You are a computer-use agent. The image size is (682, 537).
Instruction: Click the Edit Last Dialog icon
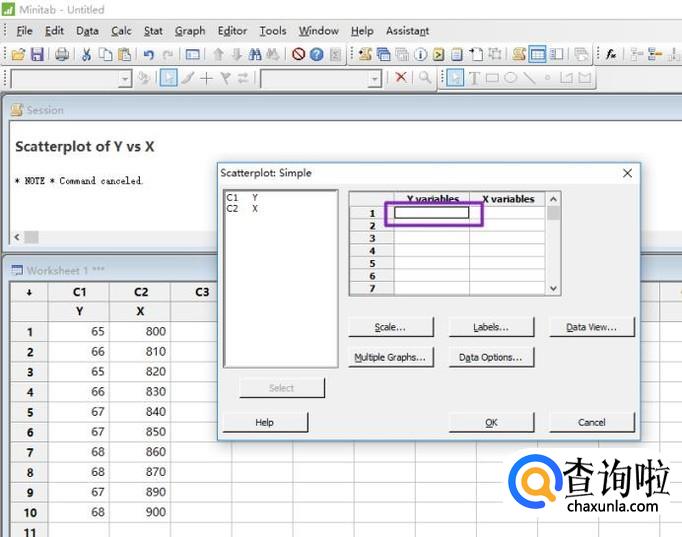(192, 54)
